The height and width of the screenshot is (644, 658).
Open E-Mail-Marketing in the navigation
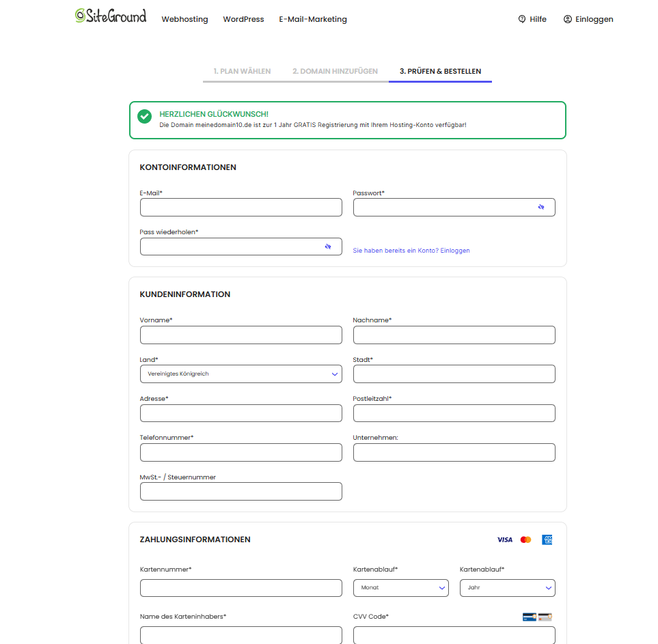313,19
